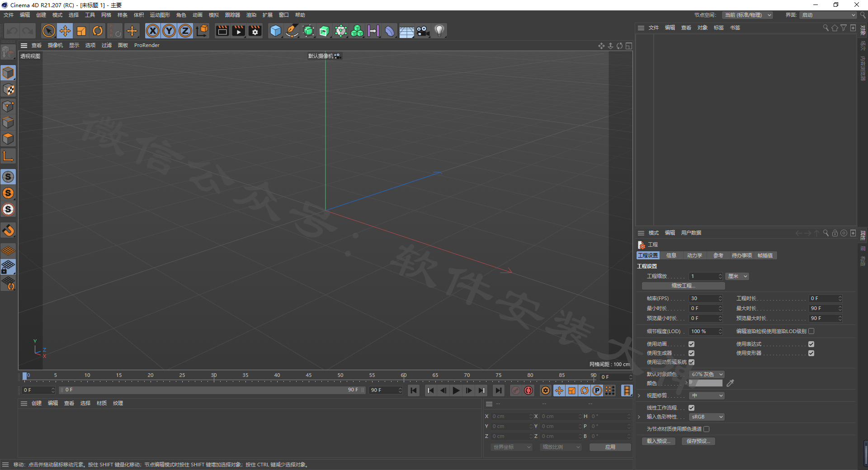Open the 世界坐标 dropdown

click(512, 447)
